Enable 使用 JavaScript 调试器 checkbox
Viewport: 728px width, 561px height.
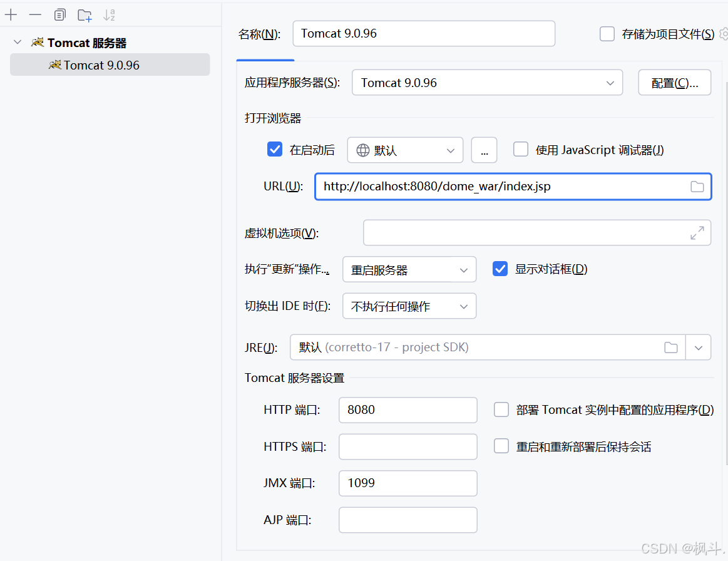pyautogui.click(x=520, y=150)
